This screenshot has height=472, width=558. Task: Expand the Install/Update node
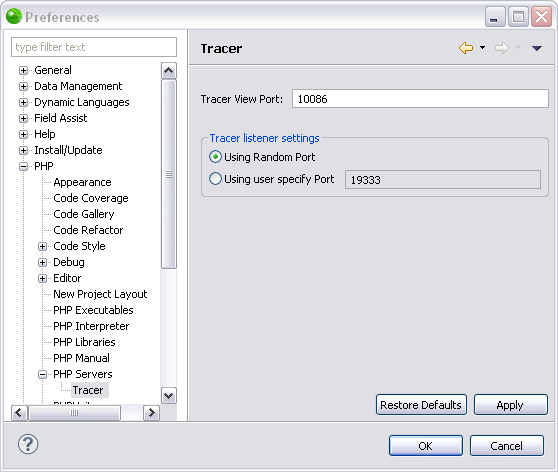23,150
